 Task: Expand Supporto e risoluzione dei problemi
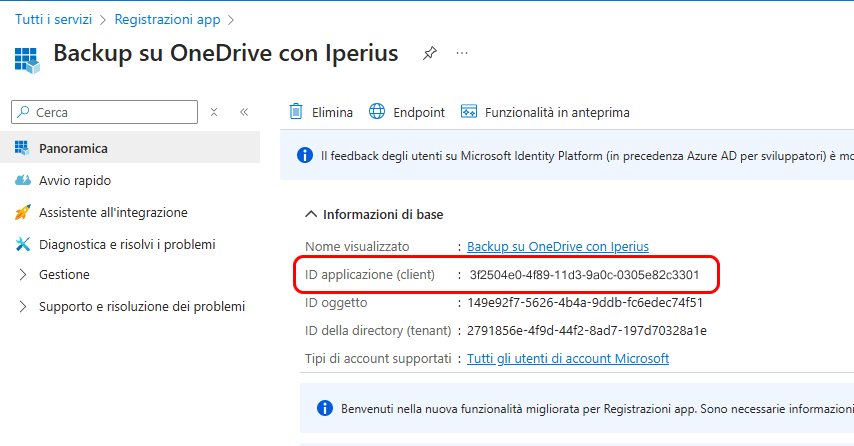23,307
